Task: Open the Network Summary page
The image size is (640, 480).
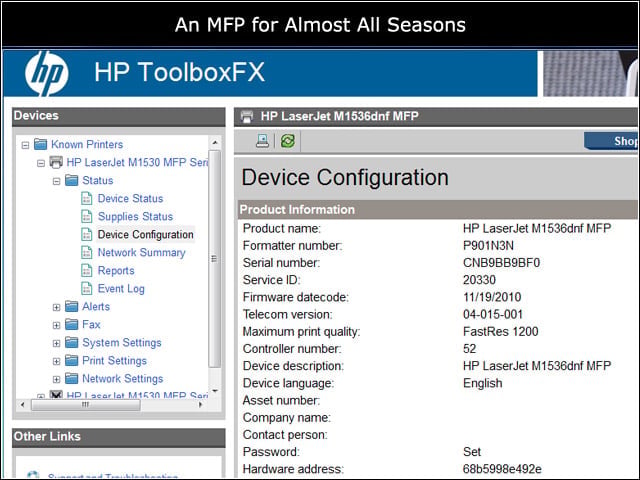Action: tap(141, 253)
